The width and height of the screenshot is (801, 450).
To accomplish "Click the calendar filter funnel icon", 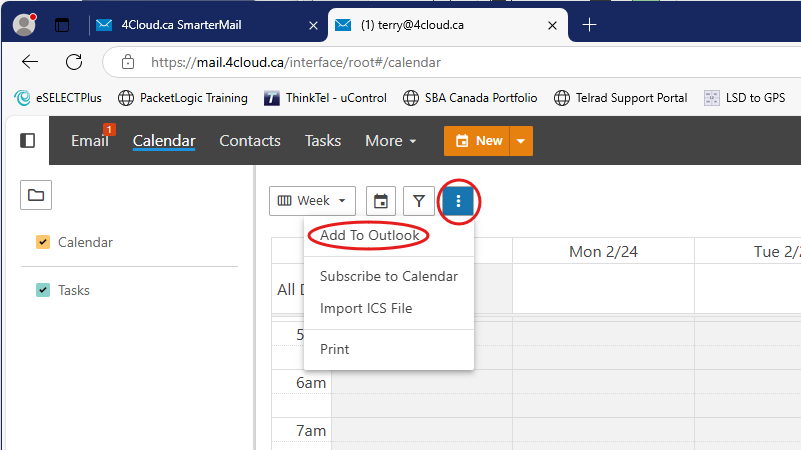I will click(419, 201).
